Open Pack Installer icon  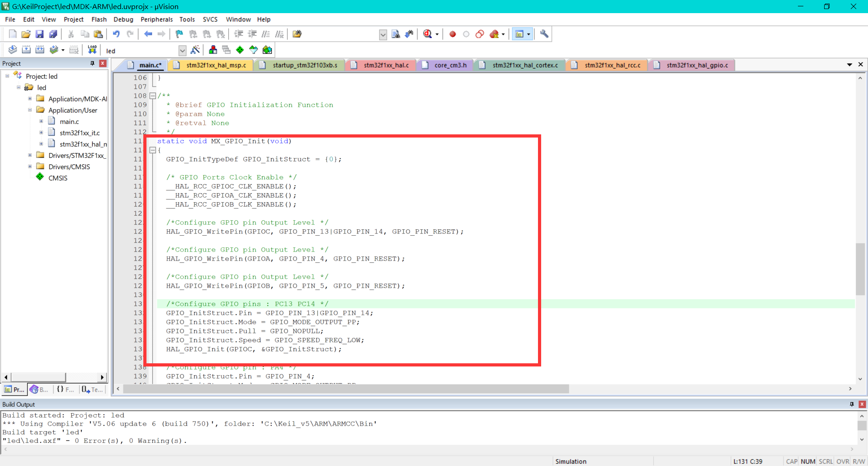point(267,50)
